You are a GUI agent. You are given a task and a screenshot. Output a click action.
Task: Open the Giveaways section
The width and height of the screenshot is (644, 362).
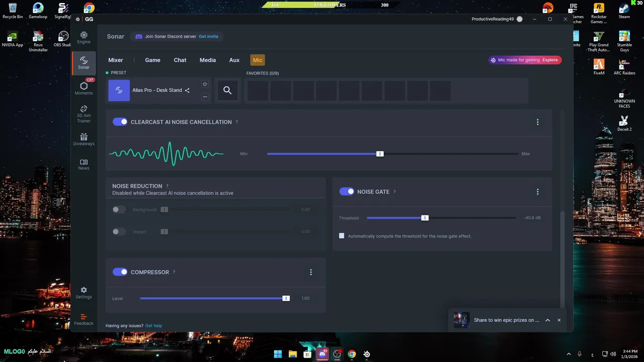click(x=84, y=139)
